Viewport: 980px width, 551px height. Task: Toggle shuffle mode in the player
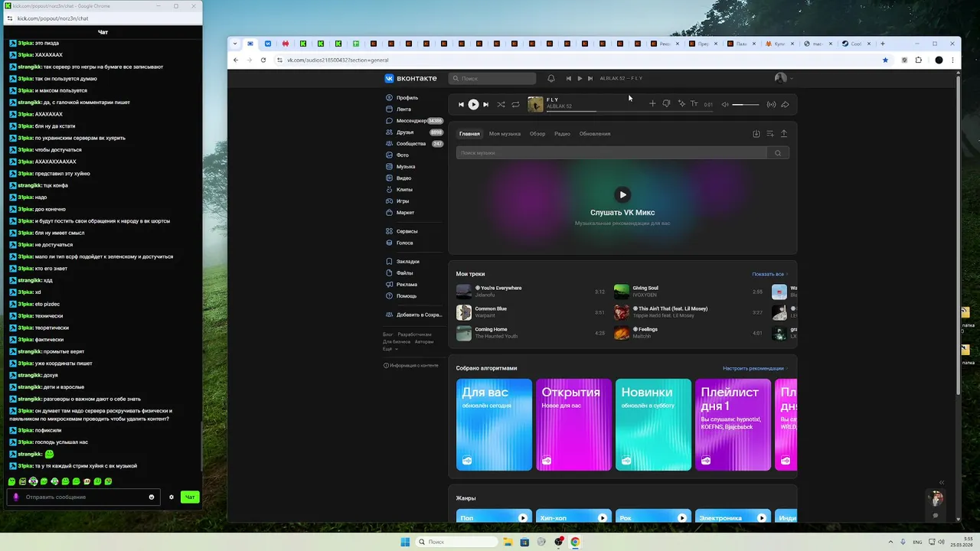coord(501,104)
